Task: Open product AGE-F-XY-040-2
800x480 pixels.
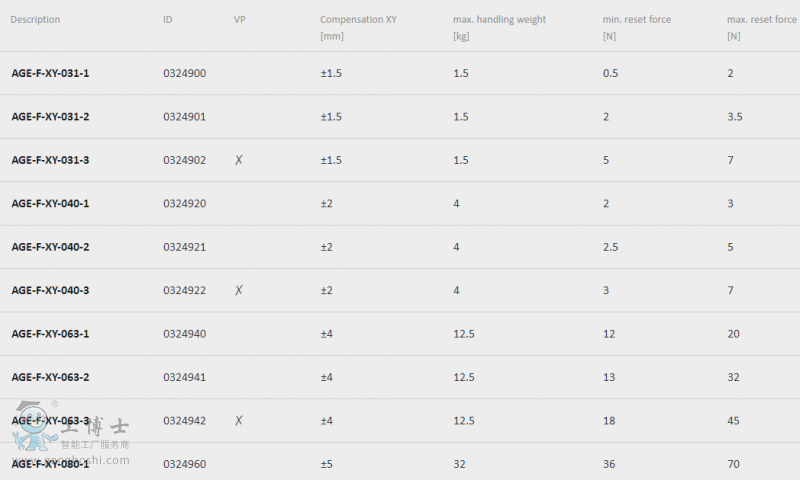Action: pos(50,247)
